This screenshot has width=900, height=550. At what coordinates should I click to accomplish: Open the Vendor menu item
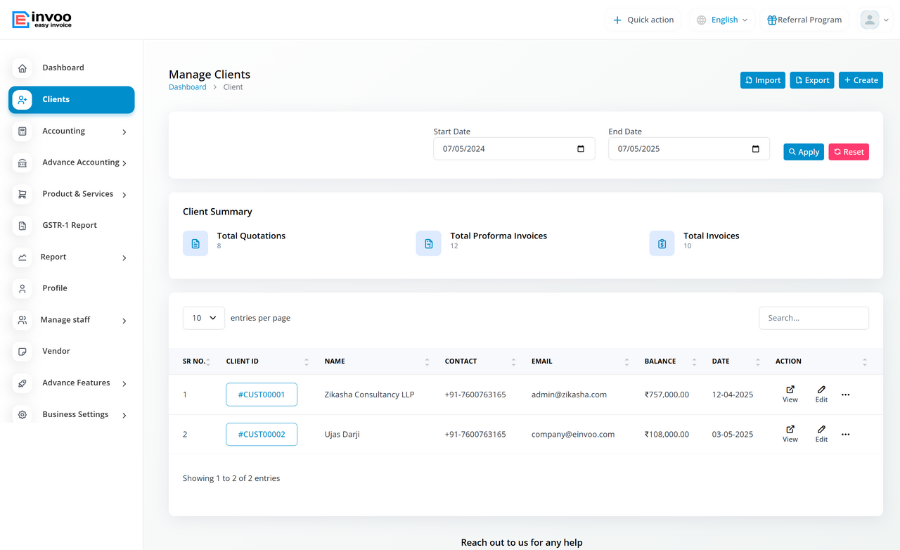tap(71, 351)
